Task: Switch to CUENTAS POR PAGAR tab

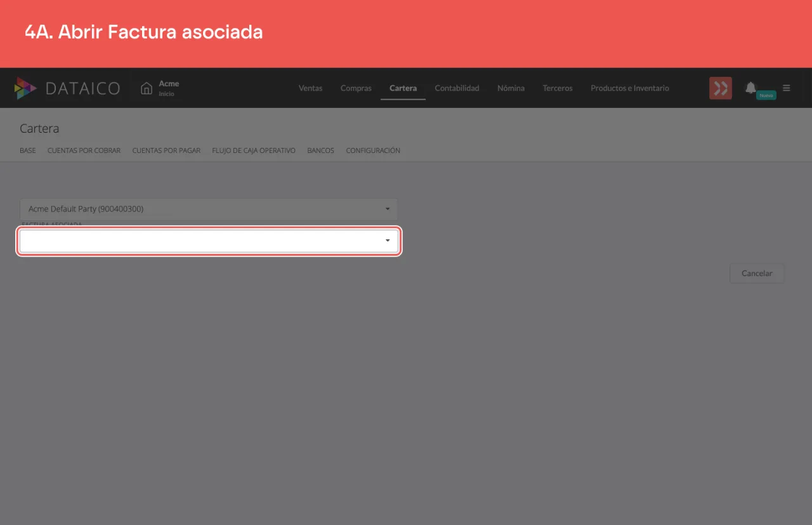Action: coord(166,150)
